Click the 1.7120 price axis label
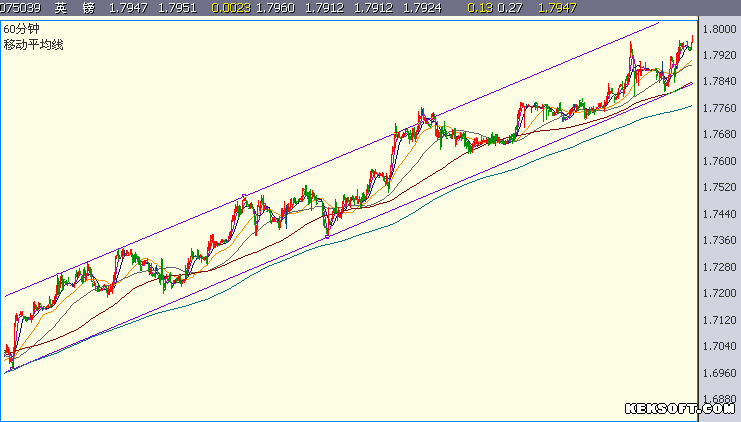 tap(719, 320)
